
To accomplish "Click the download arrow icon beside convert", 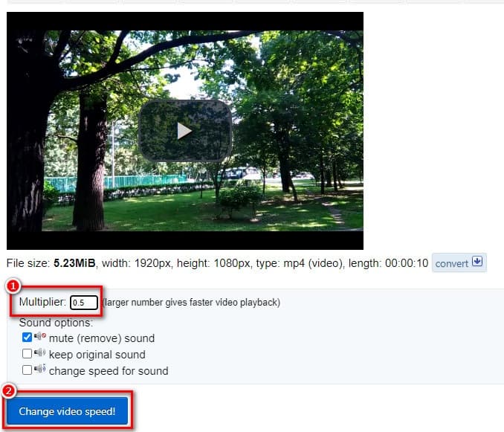I will coord(477,261).
